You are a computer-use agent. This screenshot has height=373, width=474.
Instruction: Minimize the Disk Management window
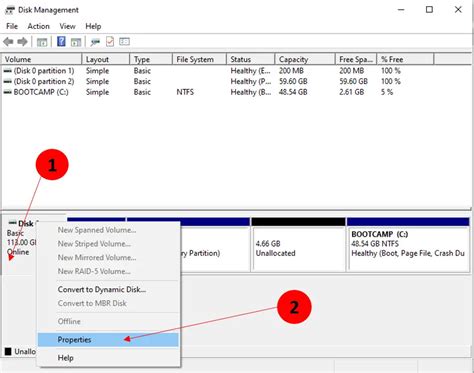[401, 10]
